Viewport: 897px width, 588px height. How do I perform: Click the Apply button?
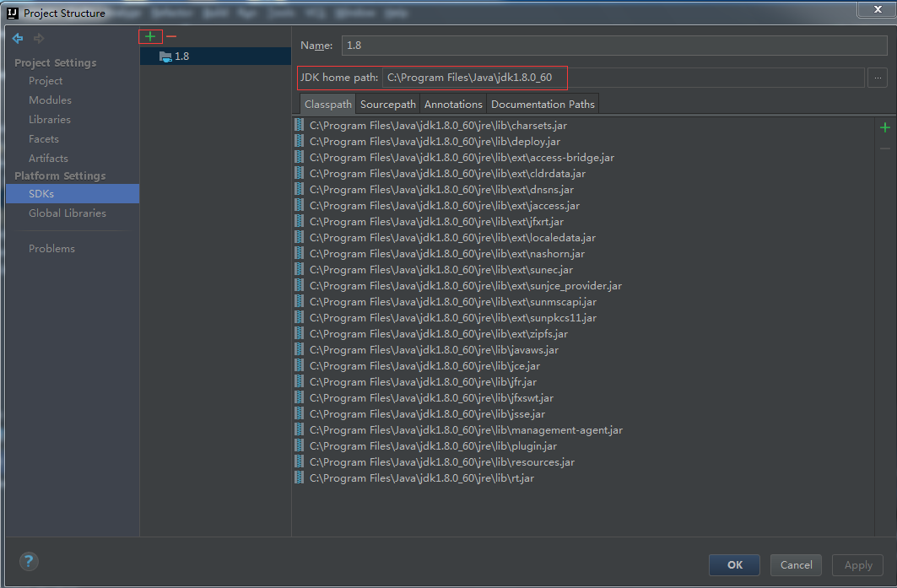(x=858, y=565)
